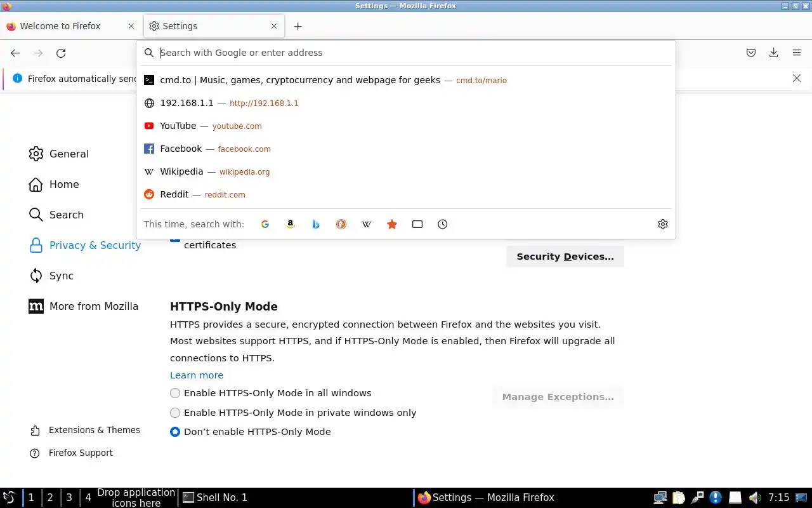Open the desktop start menu icon
The image size is (812, 508).
coord(10,498)
